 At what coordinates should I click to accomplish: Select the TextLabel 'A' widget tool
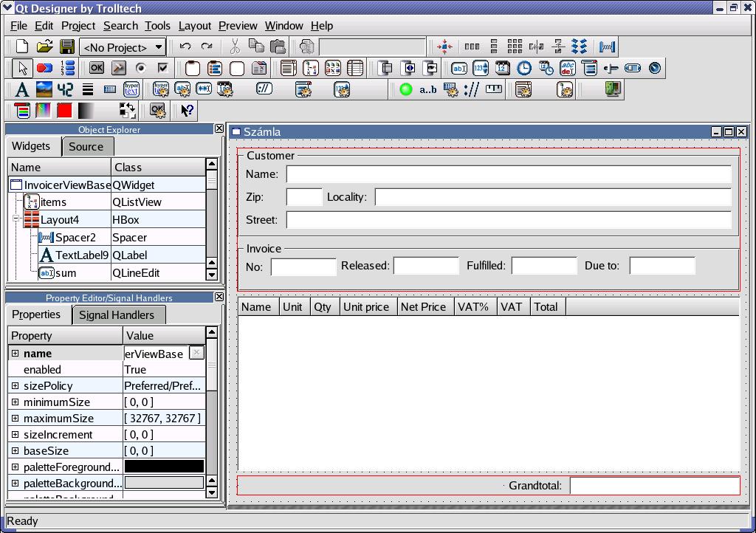21,89
